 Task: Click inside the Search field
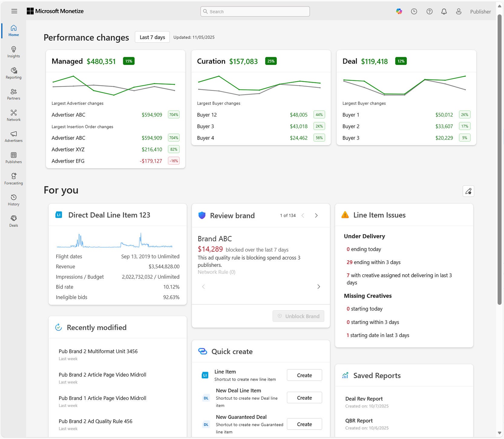click(255, 11)
